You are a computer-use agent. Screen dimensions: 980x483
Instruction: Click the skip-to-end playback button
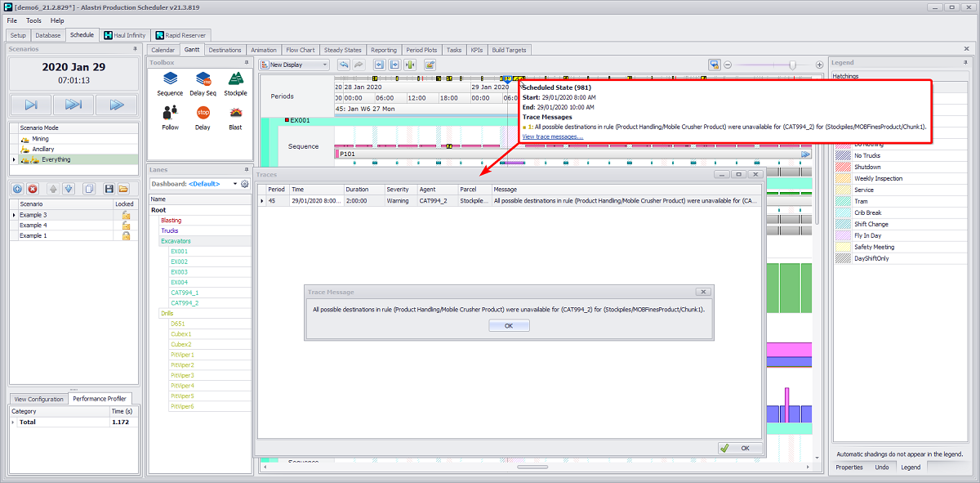(x=73, y=105)
